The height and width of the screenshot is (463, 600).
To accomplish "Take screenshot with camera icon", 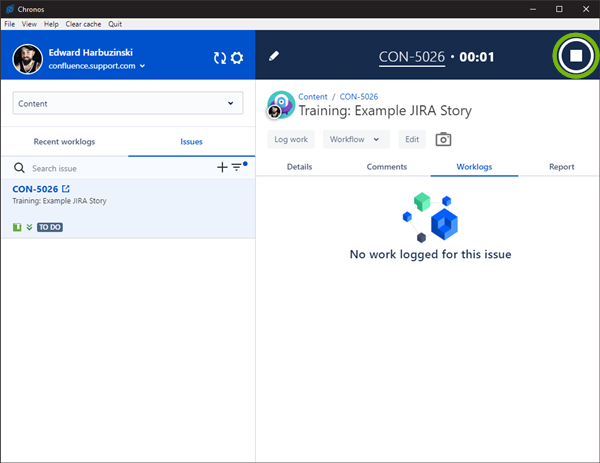I will (443, 139).
